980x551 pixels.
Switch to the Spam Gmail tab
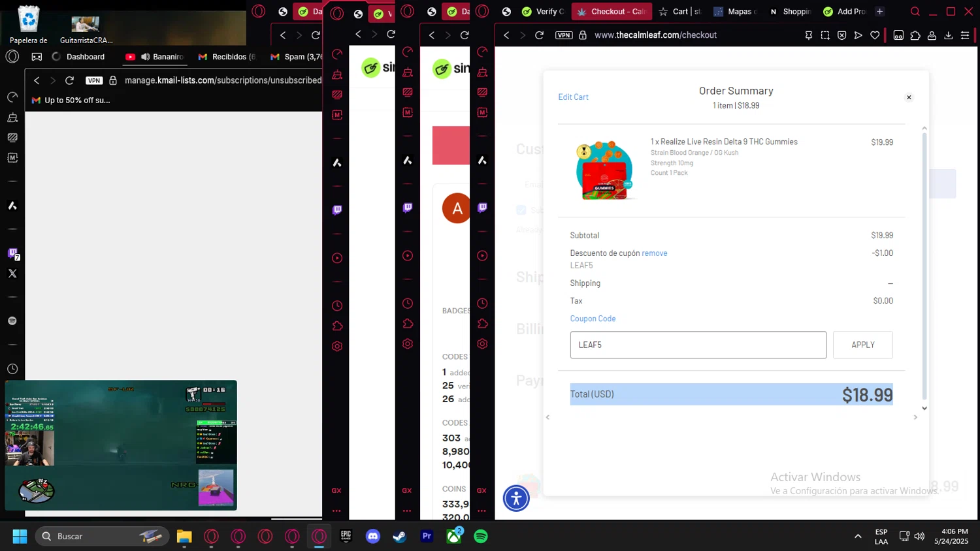click(x=296, y=57)
